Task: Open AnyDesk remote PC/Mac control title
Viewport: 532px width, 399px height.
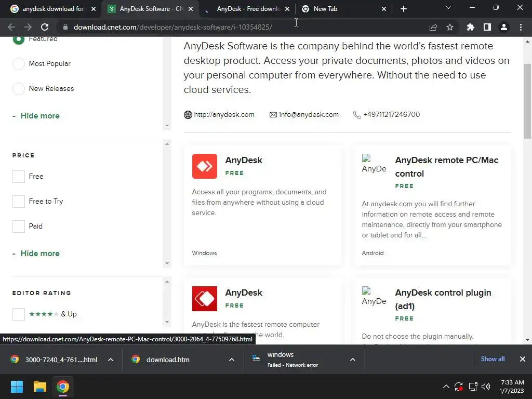Action: [446, 167]
